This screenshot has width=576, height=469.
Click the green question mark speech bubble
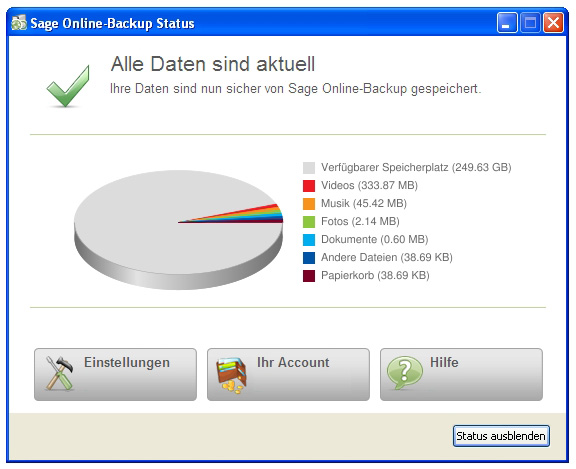click(x=404, y=372)
